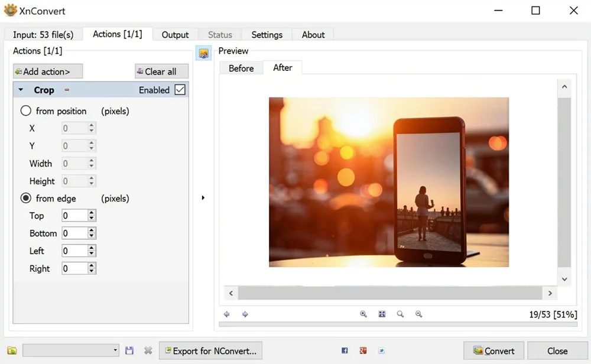Screen dimensions: 591x364
Task: Click the zoom out magnifier icon
Action: 418,314
